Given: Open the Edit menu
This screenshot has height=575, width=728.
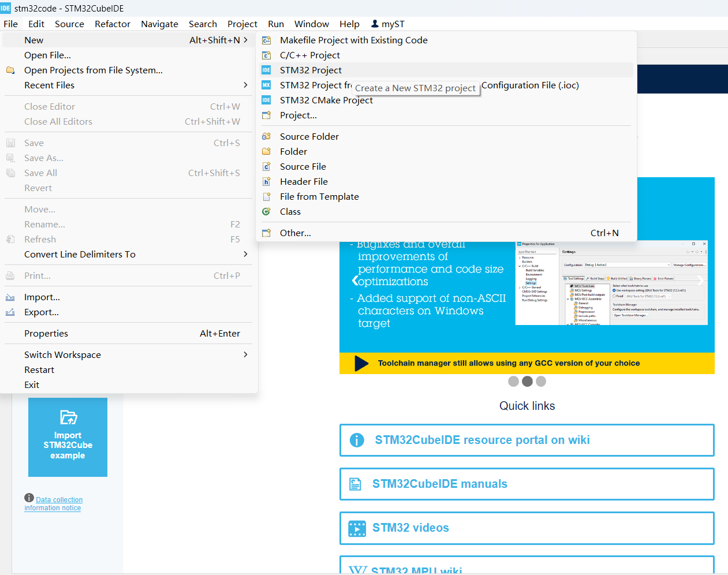Looking at the screenshot, I should [x=36, y=24].
